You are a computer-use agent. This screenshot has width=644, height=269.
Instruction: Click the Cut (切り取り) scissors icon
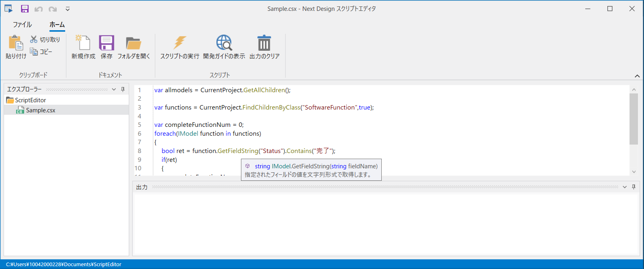point(34,39)
